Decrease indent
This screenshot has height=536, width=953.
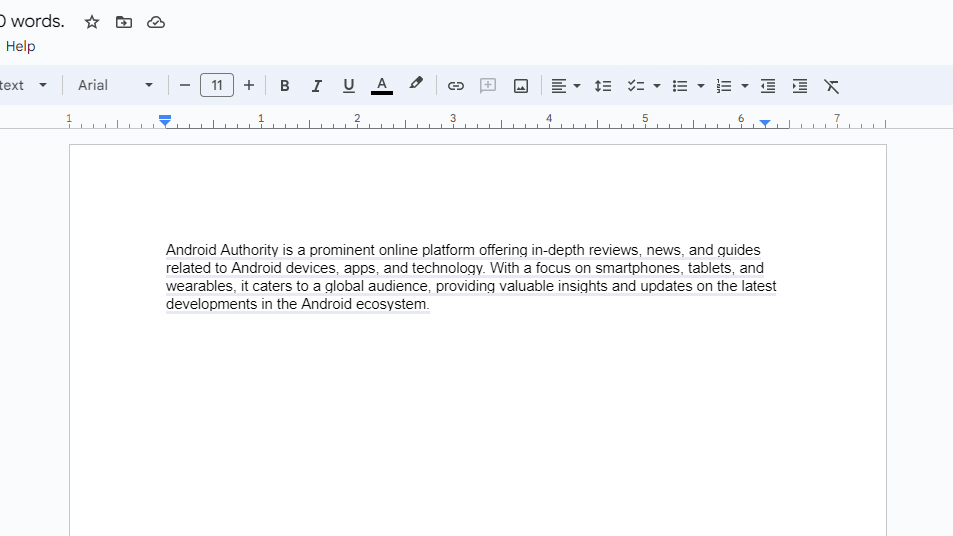[768, 86]
